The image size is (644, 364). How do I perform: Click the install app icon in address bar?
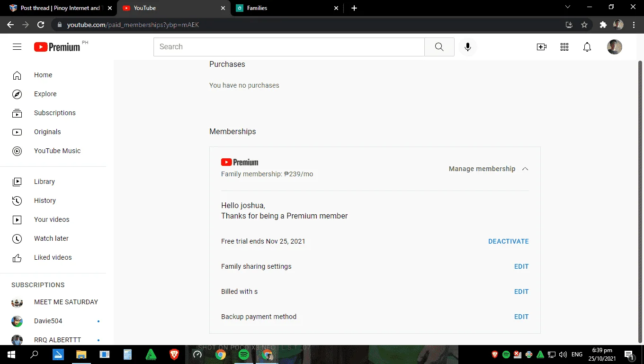click(x=569, y=25)
